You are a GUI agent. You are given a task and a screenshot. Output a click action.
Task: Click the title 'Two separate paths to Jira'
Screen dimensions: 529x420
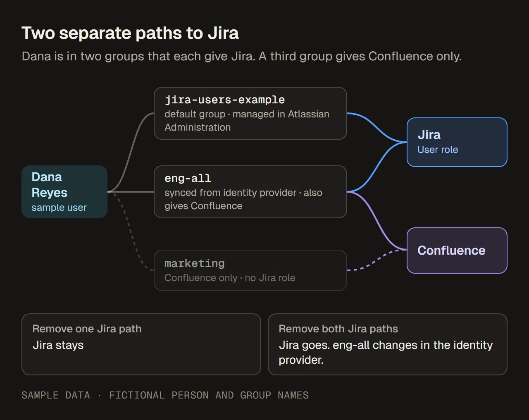(x=130, y=33)
